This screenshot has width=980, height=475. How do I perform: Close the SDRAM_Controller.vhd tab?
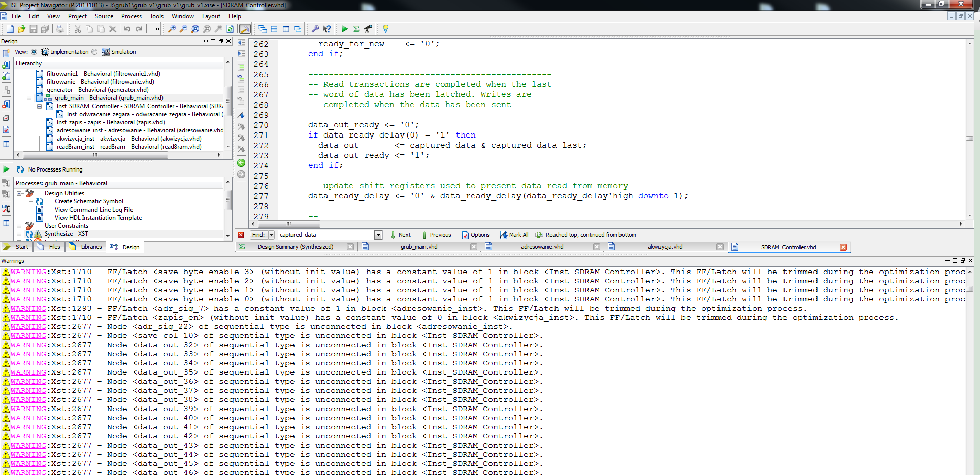tap(843, 247)
